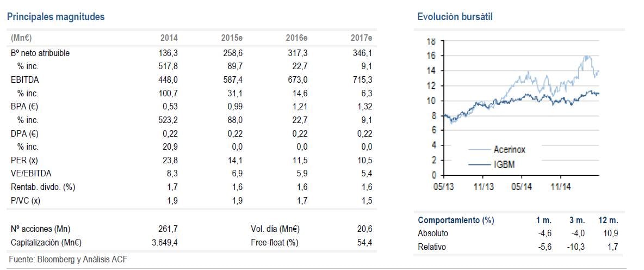Select the 'Nº acciones (Mn)' label
This screenshot has height=270, width=644.
[40, 229]
